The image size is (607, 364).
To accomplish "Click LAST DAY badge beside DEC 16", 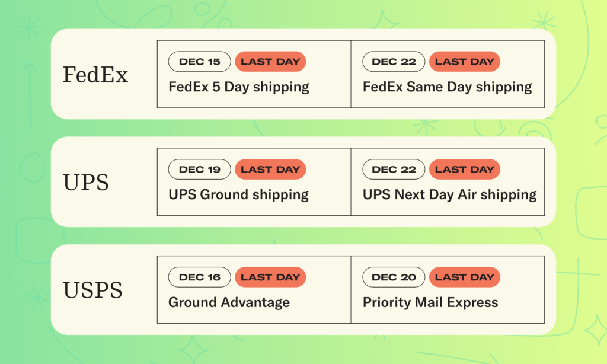I will (270, 277).
